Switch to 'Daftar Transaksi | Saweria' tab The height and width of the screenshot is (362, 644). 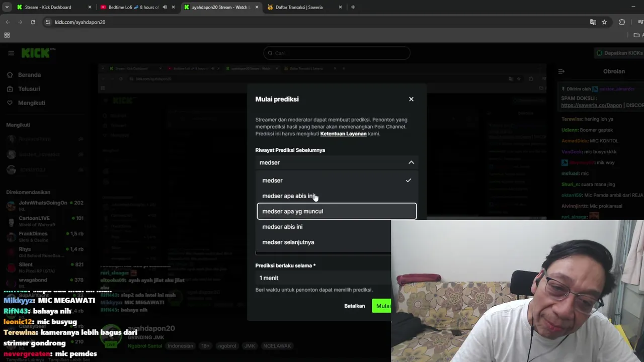pyautogui.click(x=299, y=7)
